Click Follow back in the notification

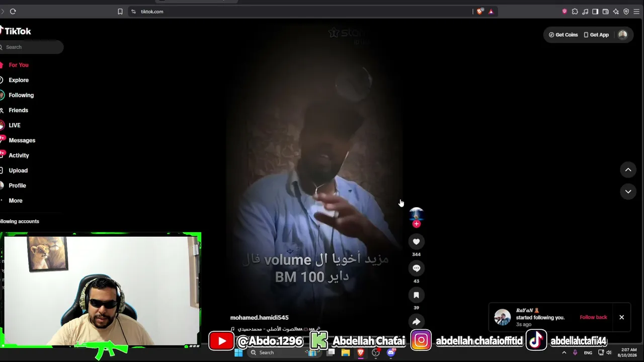pyautogui.click(x=593, y=317)
